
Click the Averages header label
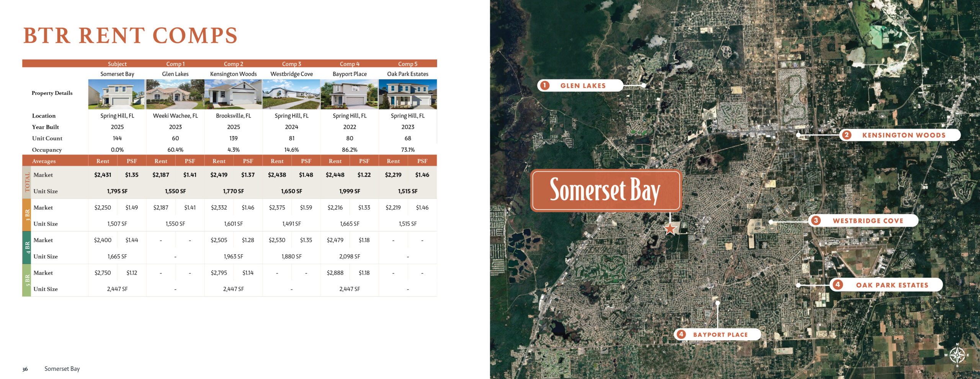coord(44,161)
